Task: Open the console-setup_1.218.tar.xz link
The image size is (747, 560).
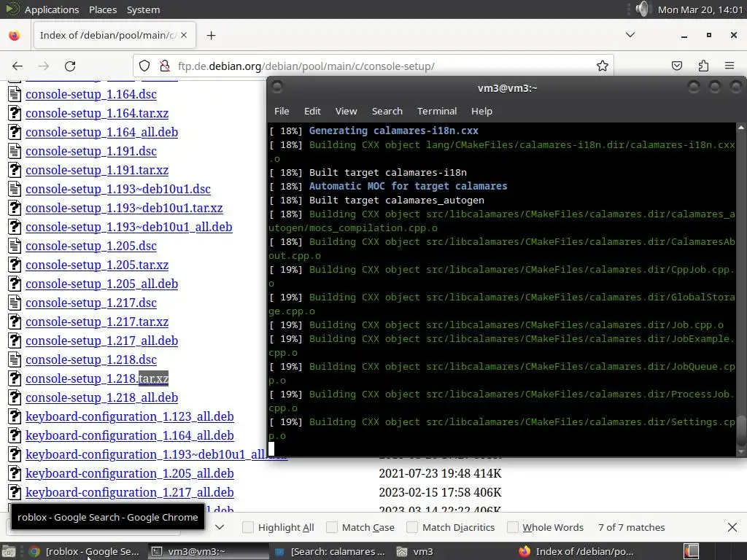Action: click(97, 378)
